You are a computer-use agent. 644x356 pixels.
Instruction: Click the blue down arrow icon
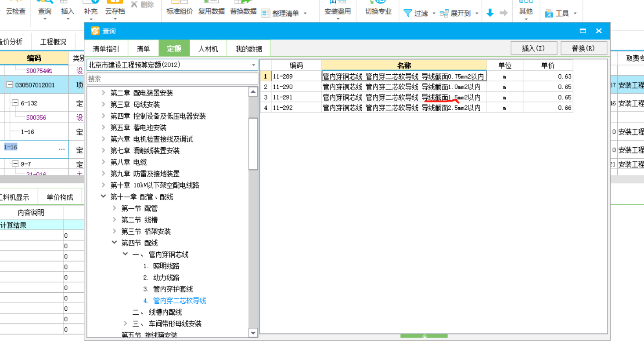490,13
